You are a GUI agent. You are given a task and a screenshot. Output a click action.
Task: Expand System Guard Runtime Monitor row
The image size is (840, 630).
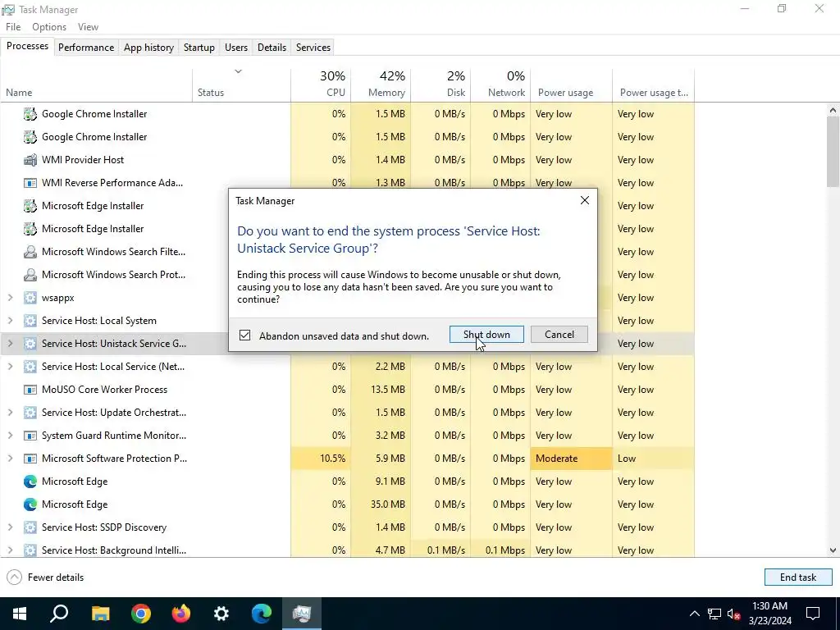10,435
